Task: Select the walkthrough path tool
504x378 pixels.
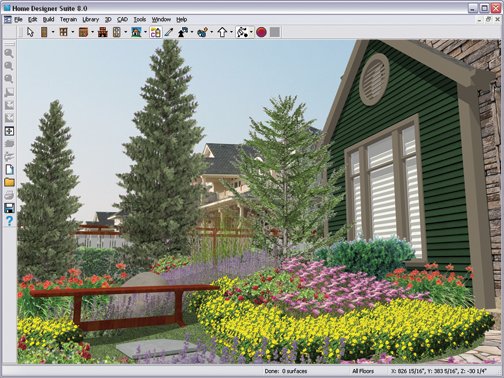Action: (x=242, y=32)
